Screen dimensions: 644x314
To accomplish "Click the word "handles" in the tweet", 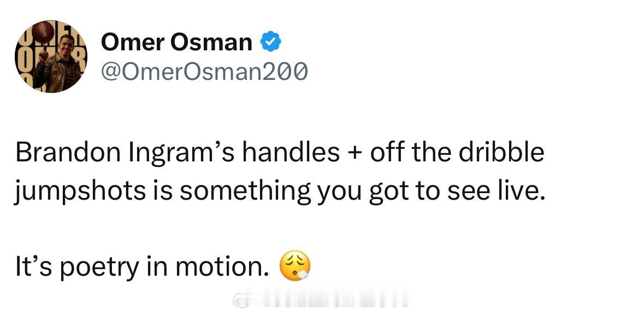I will pyautogui.click(x=291, y=153).
